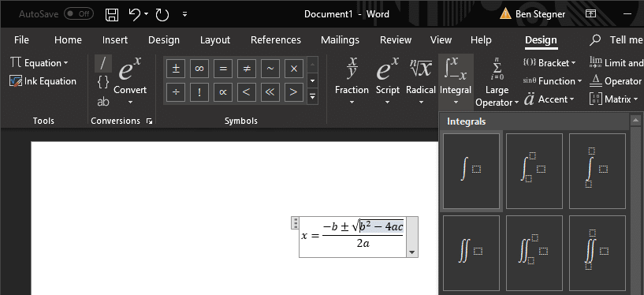The image size is (644, 295).
Task: Open the Bracket structures menu
Action: click(549, 63)
